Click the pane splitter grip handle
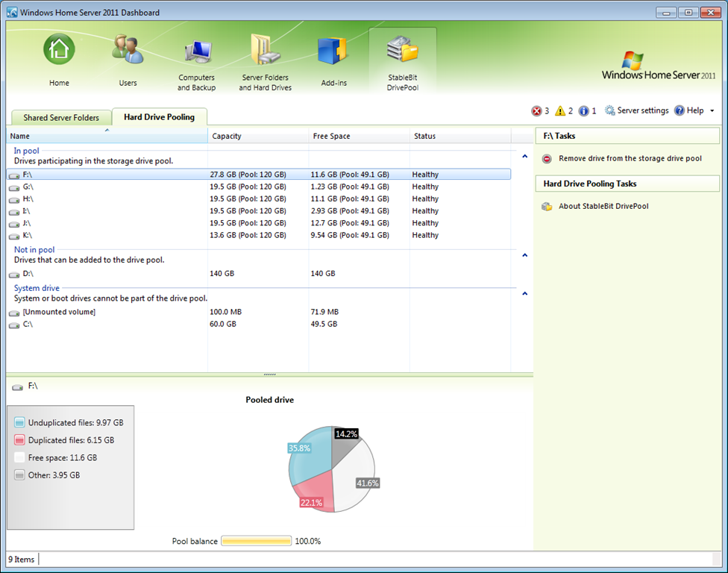The height and width of the screenshot is (573, 728). [269, 375]
